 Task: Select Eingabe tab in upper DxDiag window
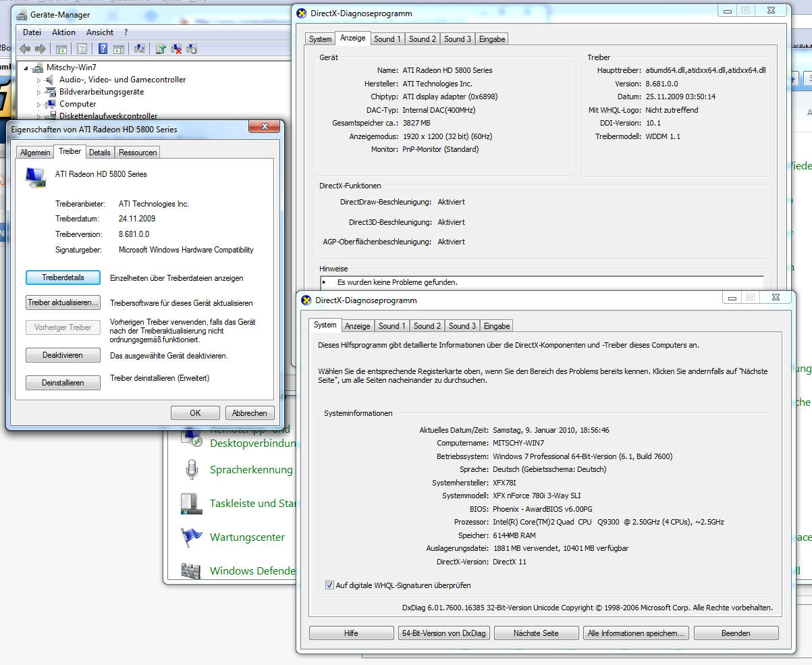tap(492, 39)
